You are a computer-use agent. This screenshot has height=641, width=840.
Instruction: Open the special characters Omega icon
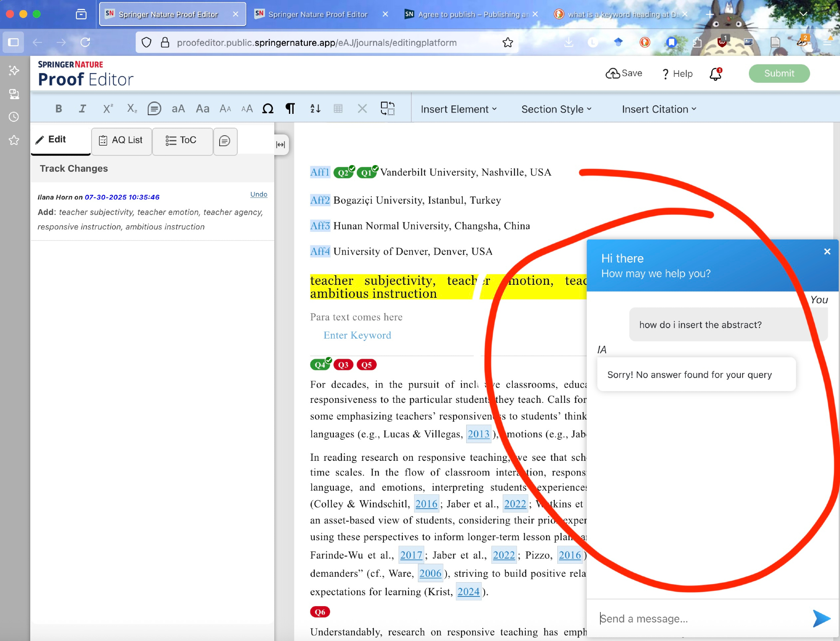pyautogui.click(x=268, y=109)
